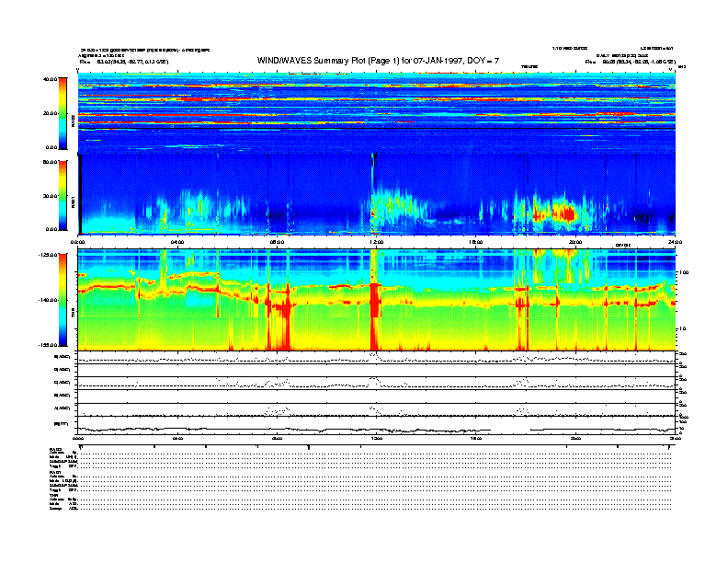
Task: Click the RAD2 color scale bar
Action: point(63,113)
